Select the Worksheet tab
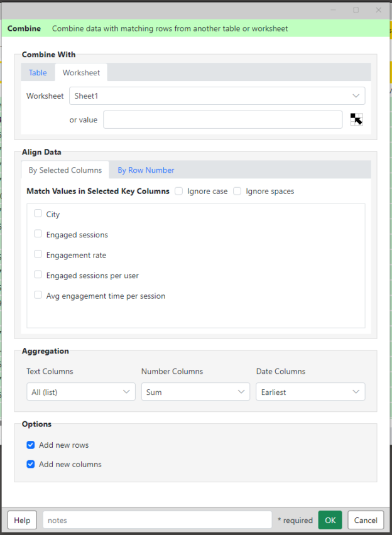 [80, 72]
